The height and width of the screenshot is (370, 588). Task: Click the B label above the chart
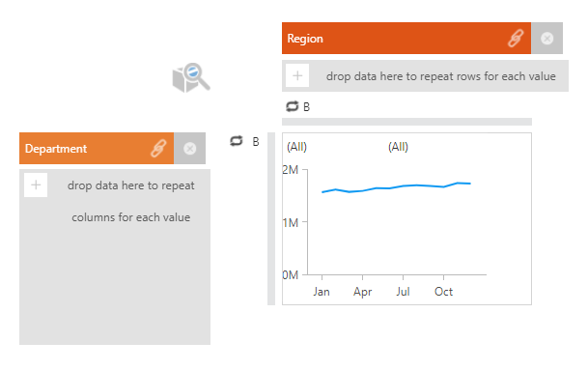coord(306,107)
